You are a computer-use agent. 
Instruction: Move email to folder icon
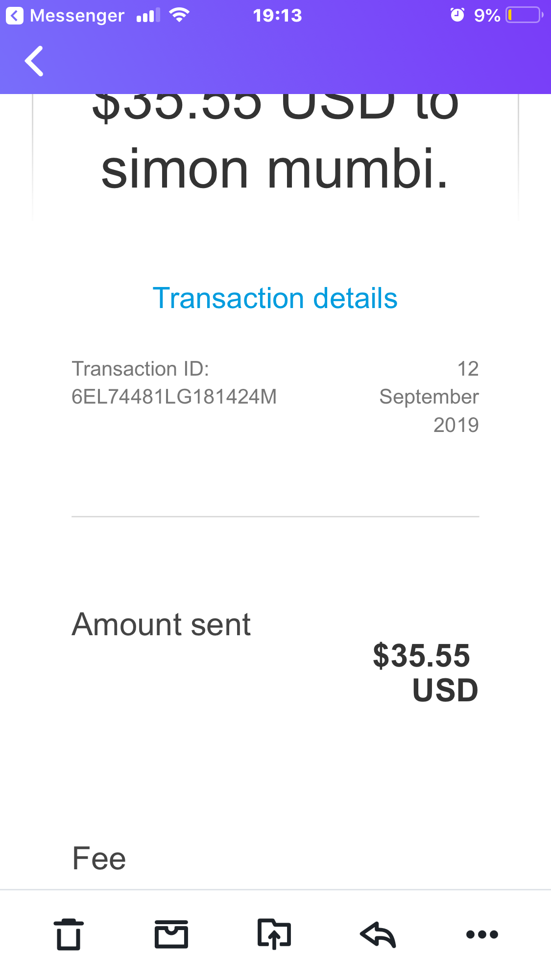(x=274, y=934)
